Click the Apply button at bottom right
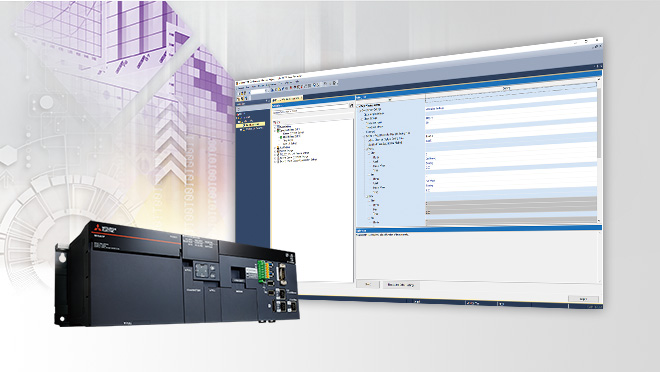This screenshot has width=660, height=372. [x=583, y=299]
